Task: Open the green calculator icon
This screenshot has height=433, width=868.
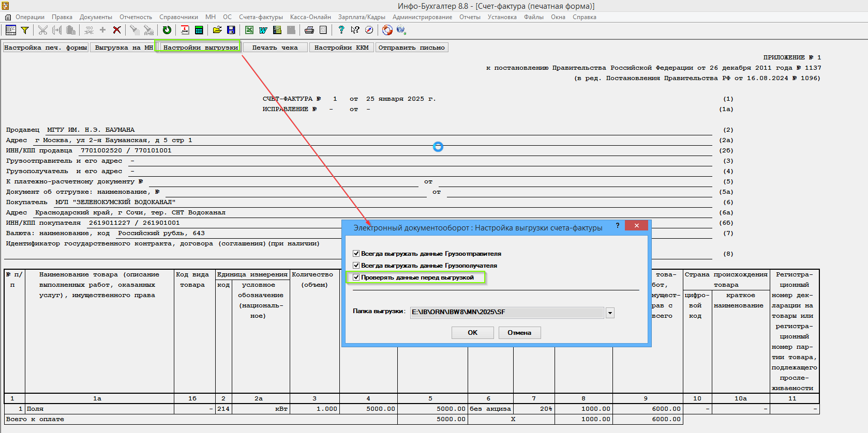Action: [x=199, y=30]
